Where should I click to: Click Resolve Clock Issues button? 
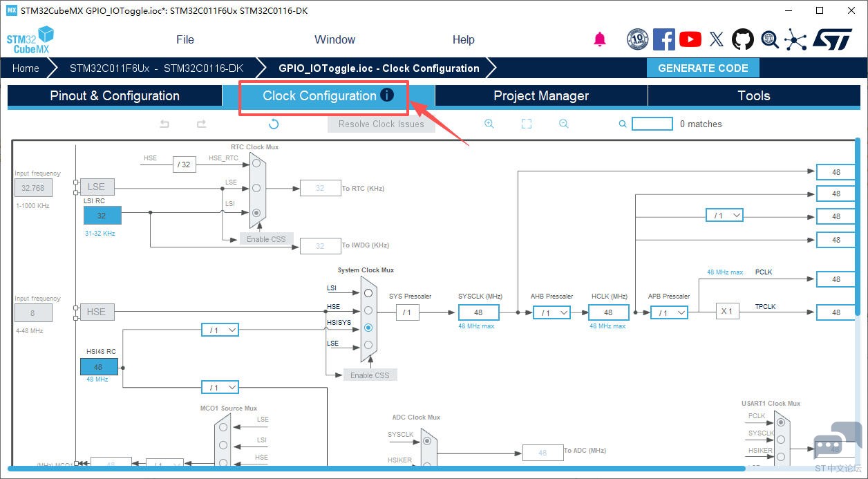tap(381, 124)
